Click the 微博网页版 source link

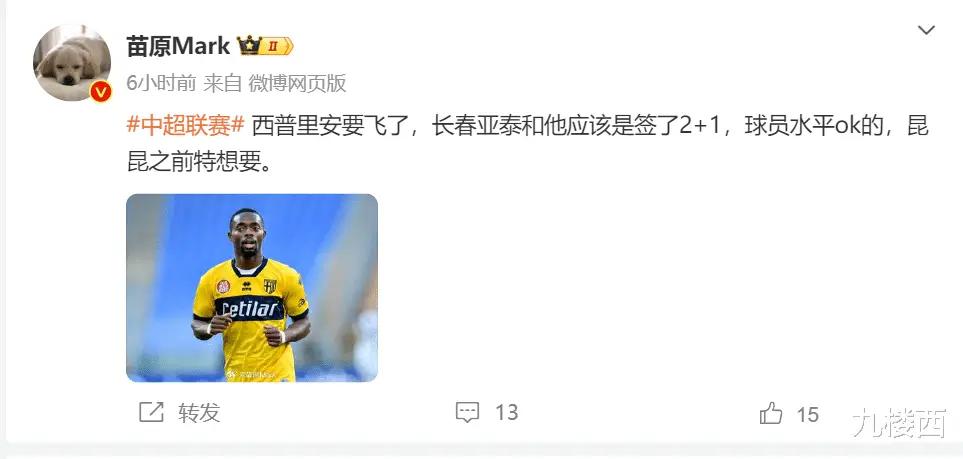(x=297, y=83)
